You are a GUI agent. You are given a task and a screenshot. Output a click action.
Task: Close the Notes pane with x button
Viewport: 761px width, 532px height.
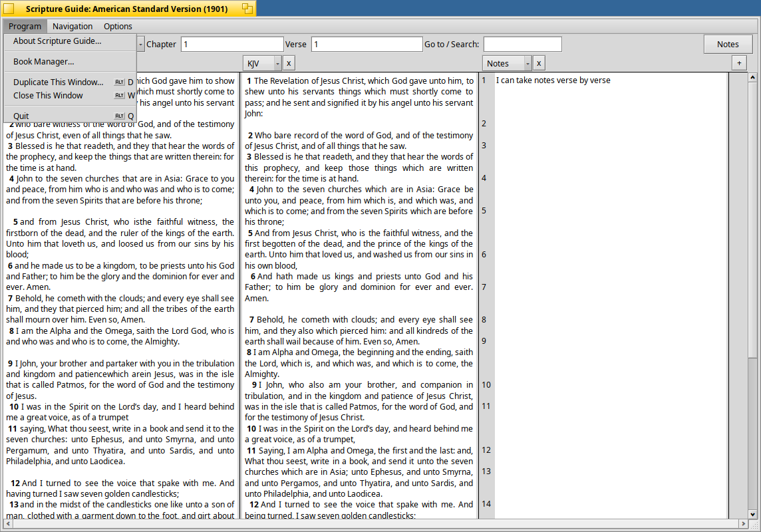[539, 63]
